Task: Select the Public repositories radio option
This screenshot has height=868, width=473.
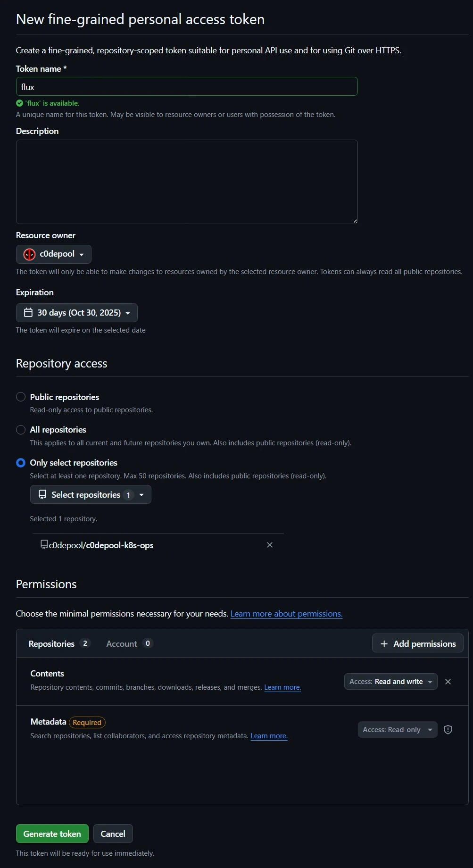Action: coord(21,397)
